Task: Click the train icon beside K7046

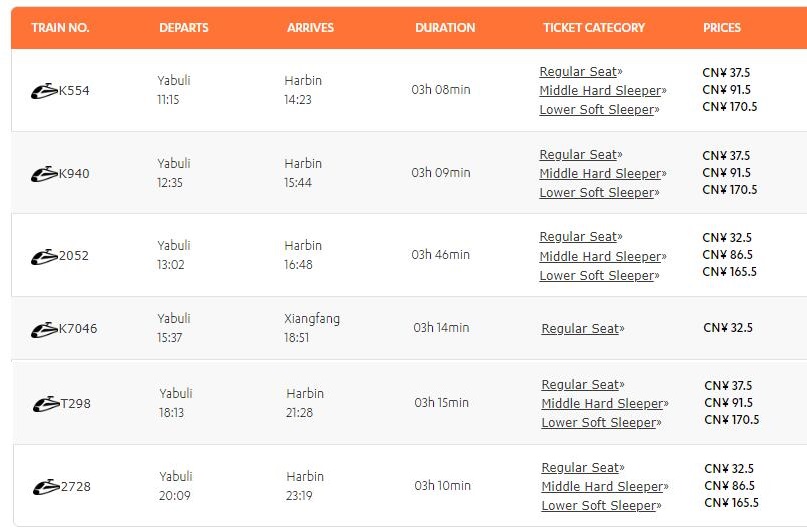Action: coord(44,329)
